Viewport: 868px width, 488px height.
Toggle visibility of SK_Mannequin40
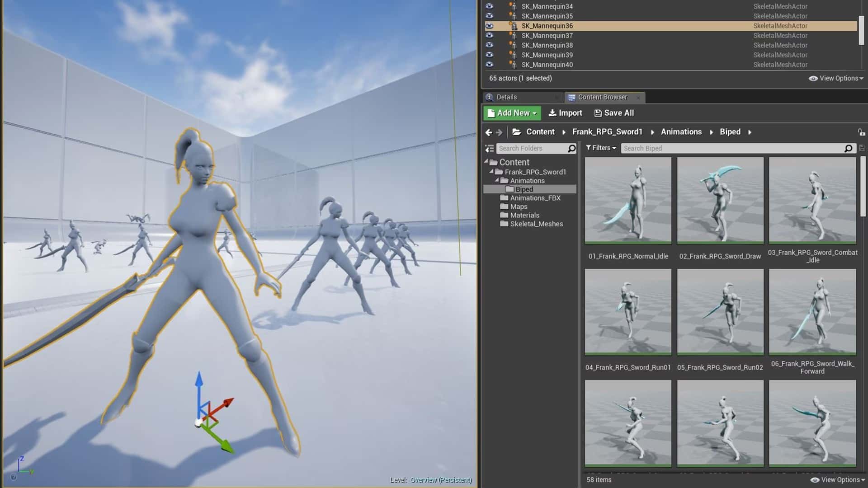(x=489, y=65)
